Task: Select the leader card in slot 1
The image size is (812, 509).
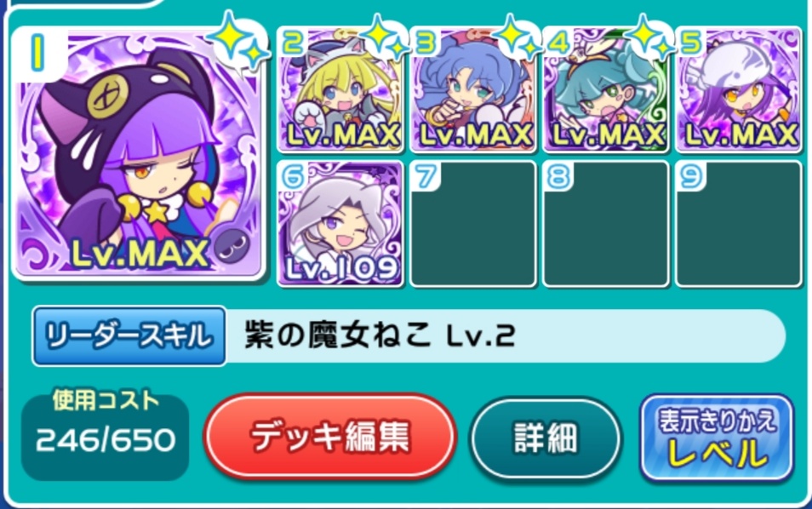Action: click(x=139, y=154)
